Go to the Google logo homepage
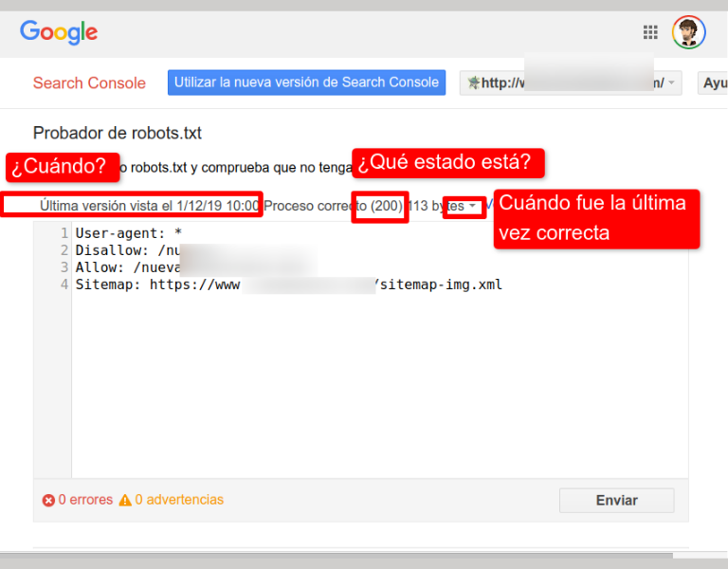The width and height of the screenshot is (728, 569). coord(59,32)
